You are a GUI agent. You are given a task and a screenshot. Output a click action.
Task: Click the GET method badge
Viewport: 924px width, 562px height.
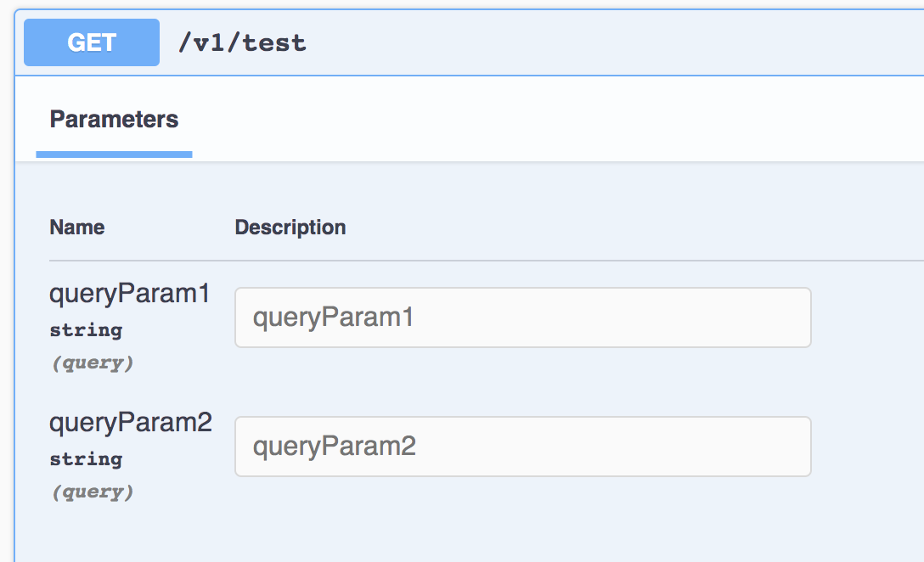coord(91,42)
